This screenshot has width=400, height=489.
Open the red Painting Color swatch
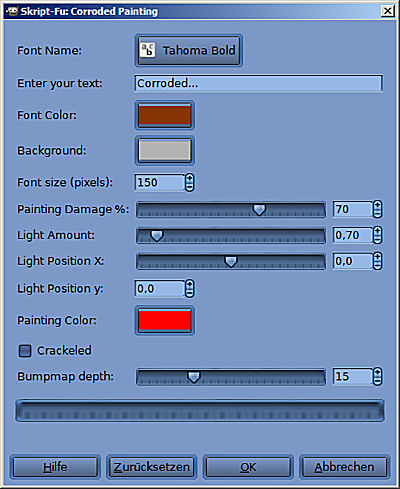[165, 321]
